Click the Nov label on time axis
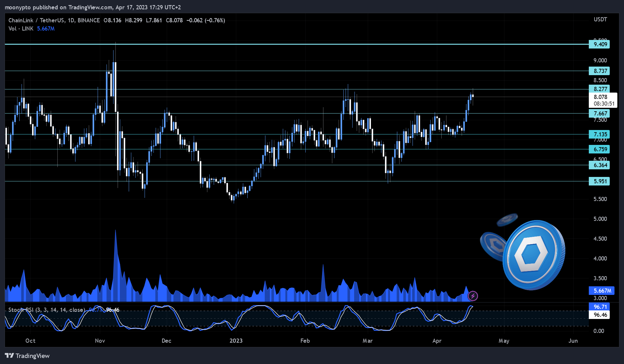This screenshot has height=364, width=624. coord(100,341)
